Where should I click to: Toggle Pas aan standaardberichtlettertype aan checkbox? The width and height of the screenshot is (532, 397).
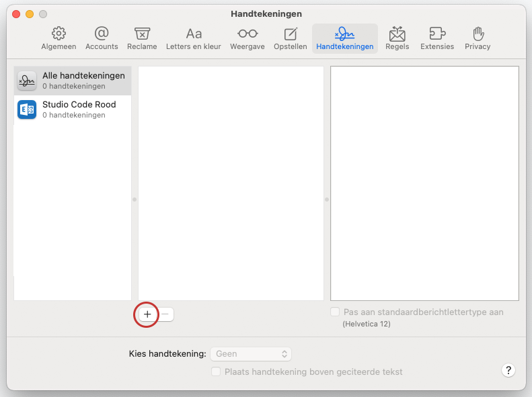[x=335, y=312]
